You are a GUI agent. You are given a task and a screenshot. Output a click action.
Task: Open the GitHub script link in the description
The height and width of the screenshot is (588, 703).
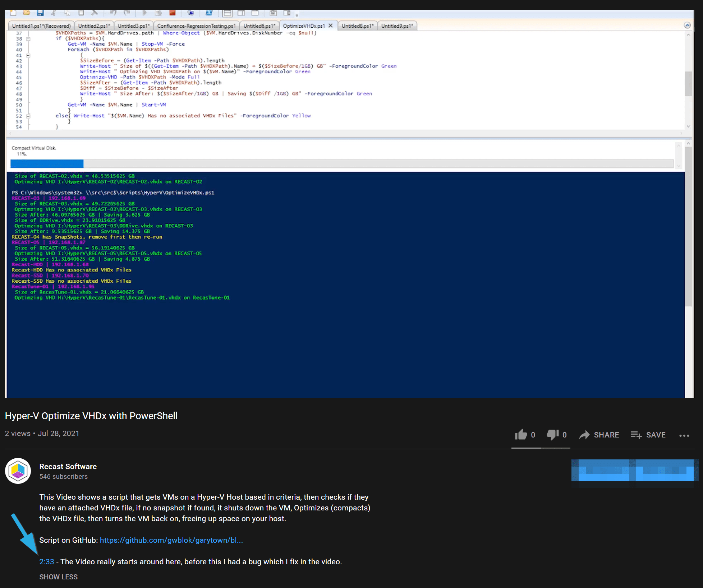pos(171,540)
